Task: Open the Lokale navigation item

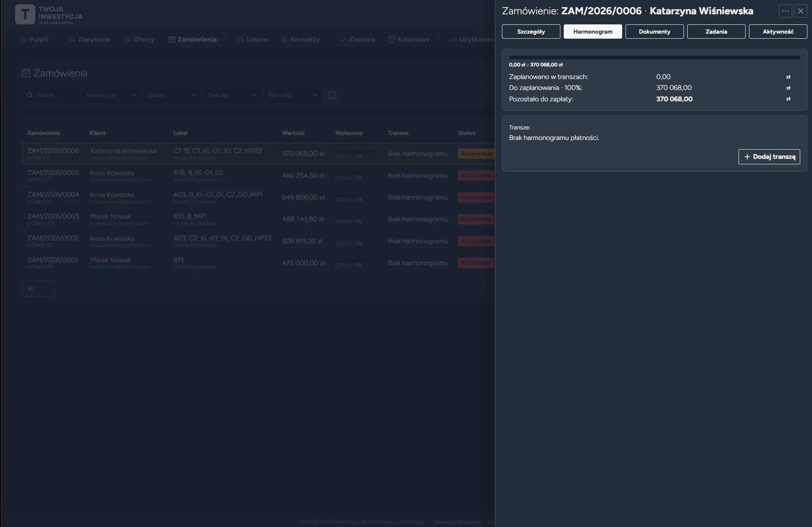Action: [x=252, y=40]
